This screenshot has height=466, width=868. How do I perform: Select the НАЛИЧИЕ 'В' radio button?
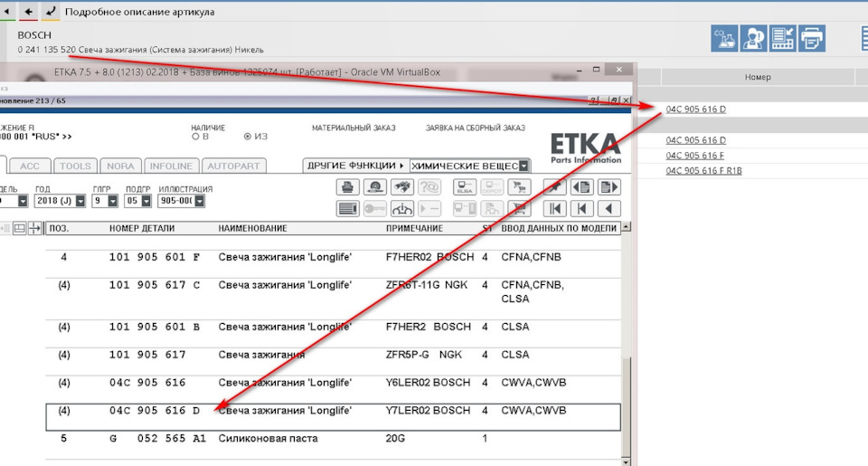(195, 137)
